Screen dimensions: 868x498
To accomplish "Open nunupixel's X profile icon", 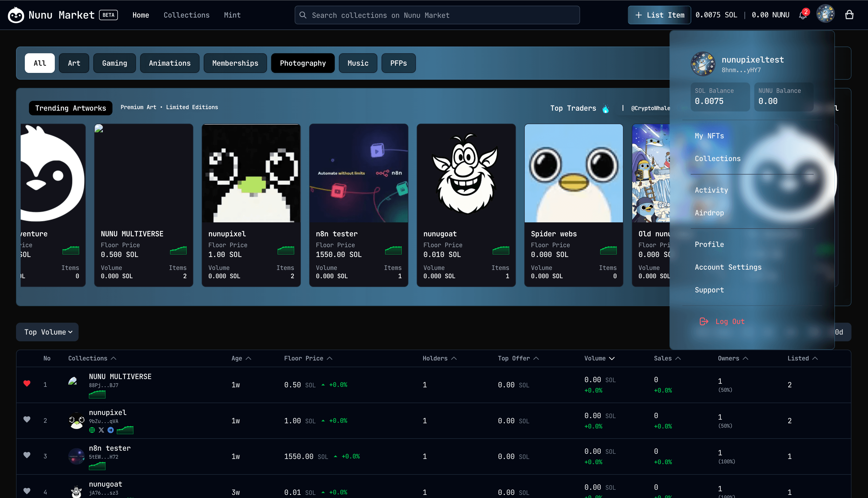I will pyautogui.click(x=101, y=430).
